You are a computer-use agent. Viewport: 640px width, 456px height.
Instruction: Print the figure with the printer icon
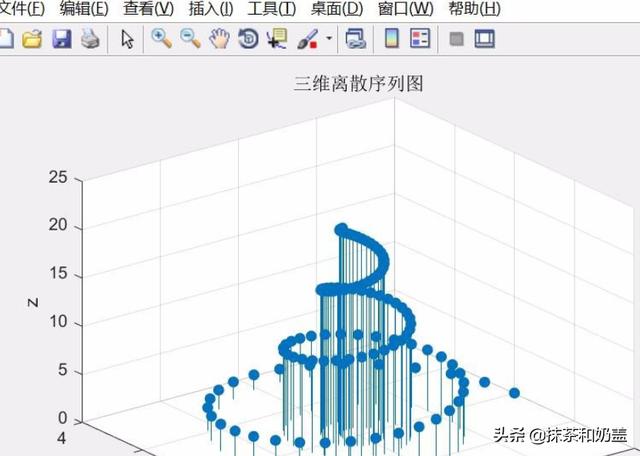(x=90, y=39)
